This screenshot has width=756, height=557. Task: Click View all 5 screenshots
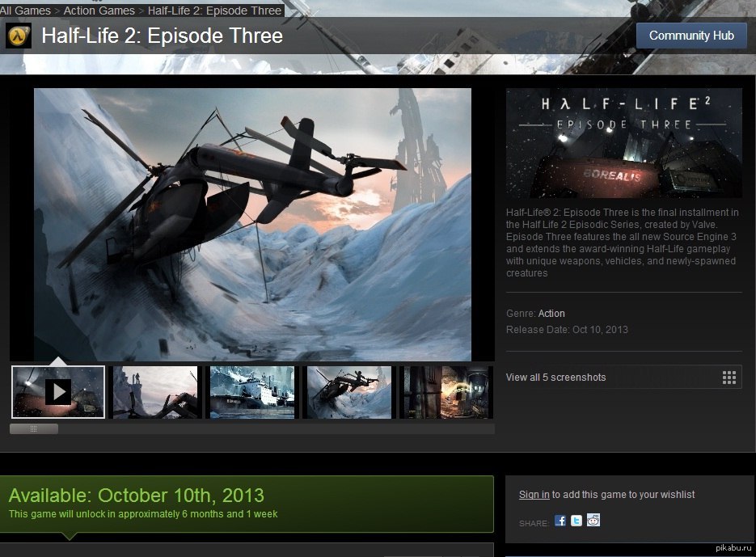point(623,377)
